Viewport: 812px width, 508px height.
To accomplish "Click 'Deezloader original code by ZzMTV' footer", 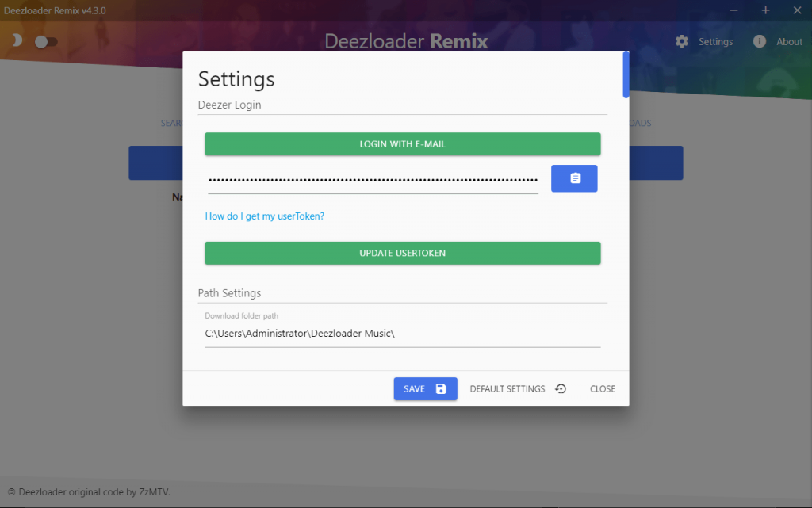I will pyautogui.click(x=89, y=492).
